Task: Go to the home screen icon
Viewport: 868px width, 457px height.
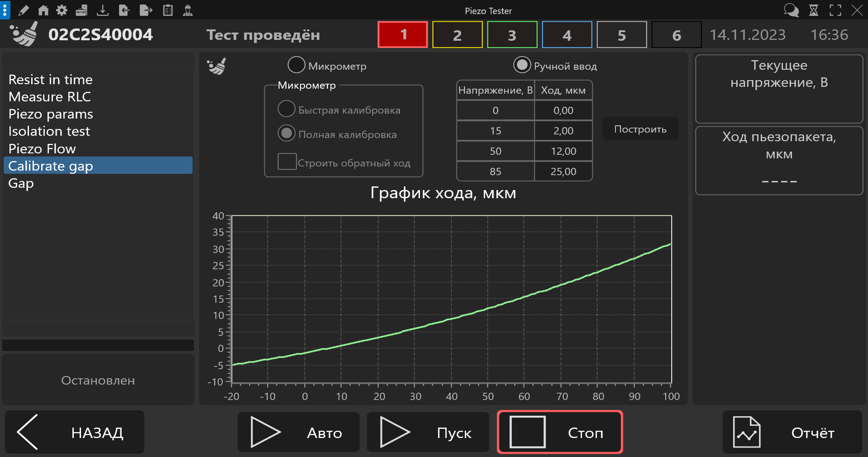Action: pyautogui.click(x=43, y=10)
